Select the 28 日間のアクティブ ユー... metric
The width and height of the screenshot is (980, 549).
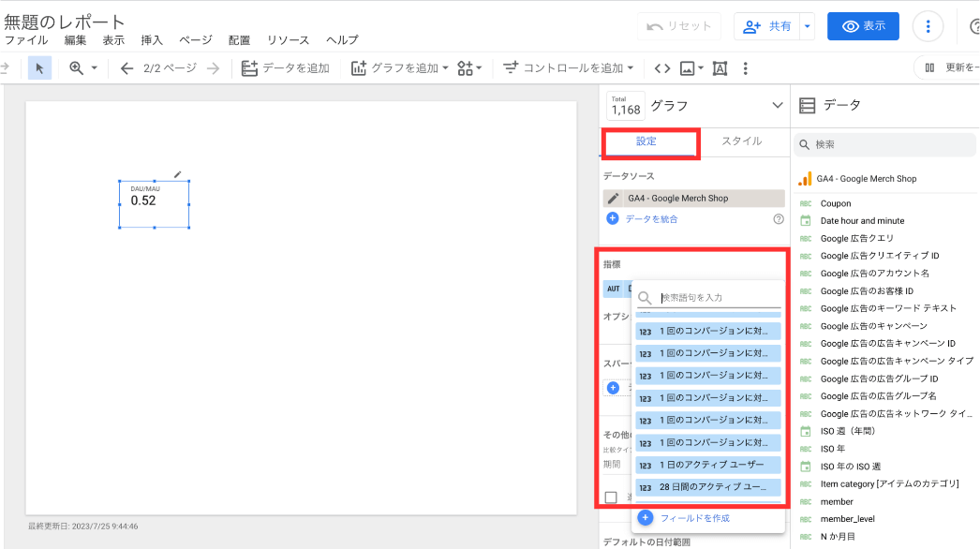point(708,486)
